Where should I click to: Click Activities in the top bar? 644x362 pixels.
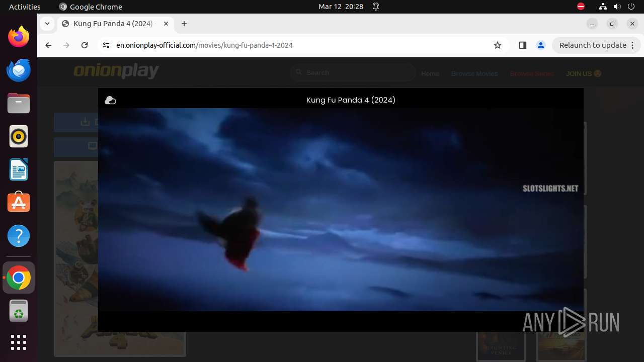pos(25,7)
